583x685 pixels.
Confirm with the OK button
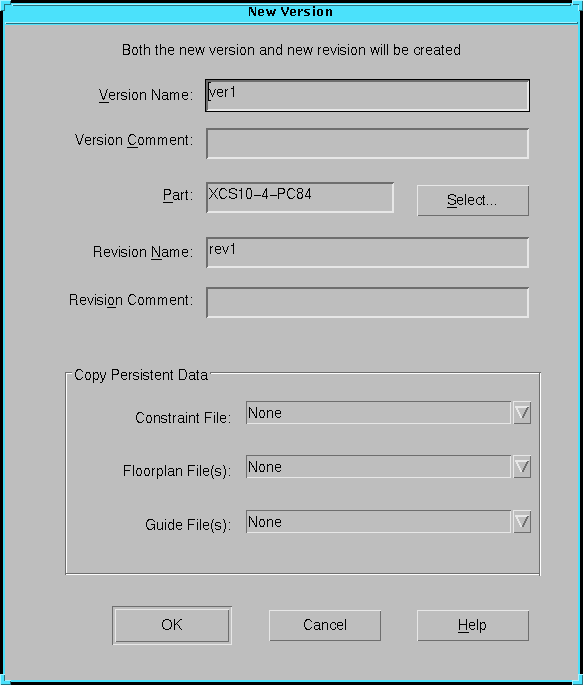(172, 625)
